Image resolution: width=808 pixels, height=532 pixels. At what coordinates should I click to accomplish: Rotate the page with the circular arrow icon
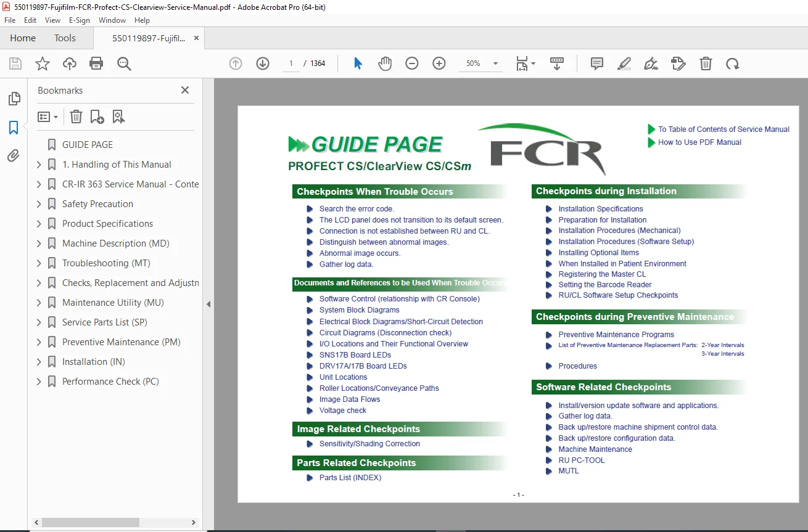(x=732, y=63)
